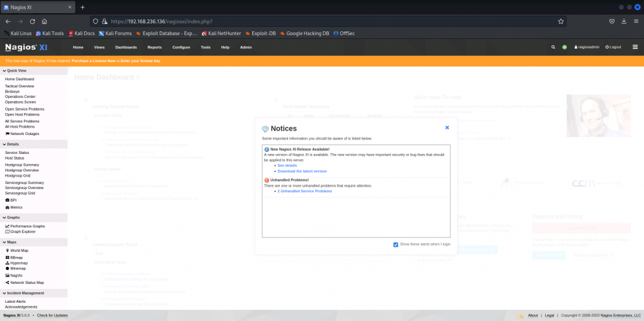The height and width of the screenshot is (321, 644).
Task: Open the Legal link in footer
Action: [550, 315]
